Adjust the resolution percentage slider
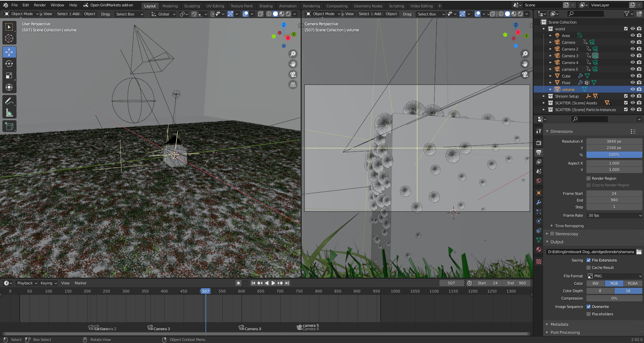 pyautogui.click(x=614, y=155)
